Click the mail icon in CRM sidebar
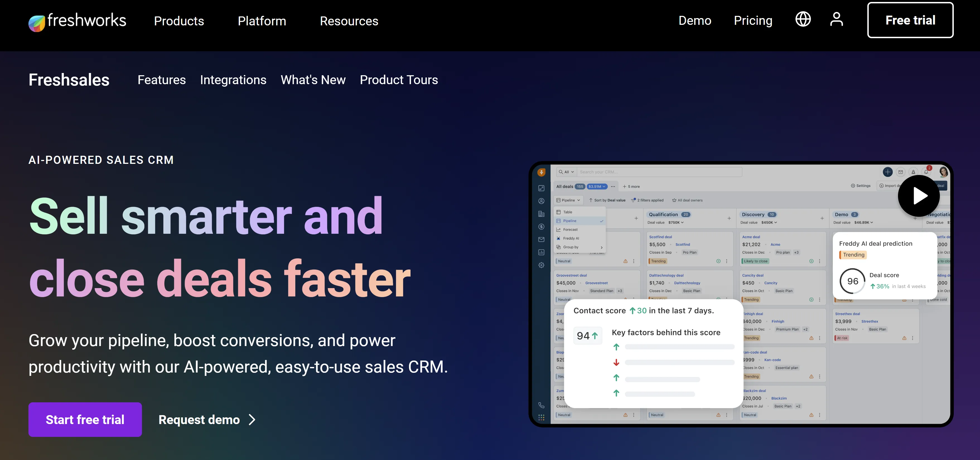980x460 pixels. tap(541, 240)
